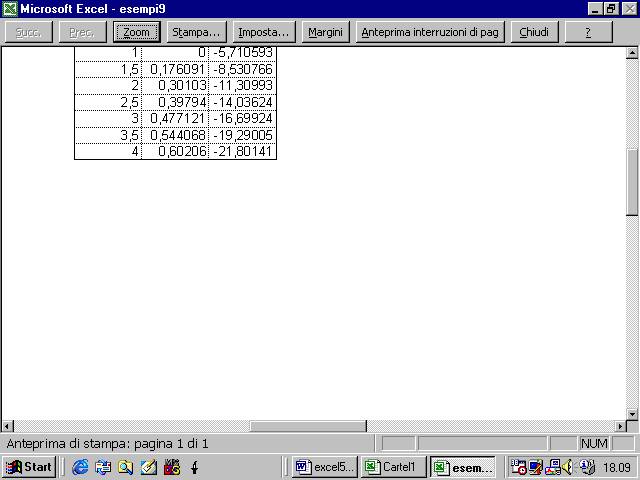Click the horizontal scrollbar thumb

[x=308, y=427]
